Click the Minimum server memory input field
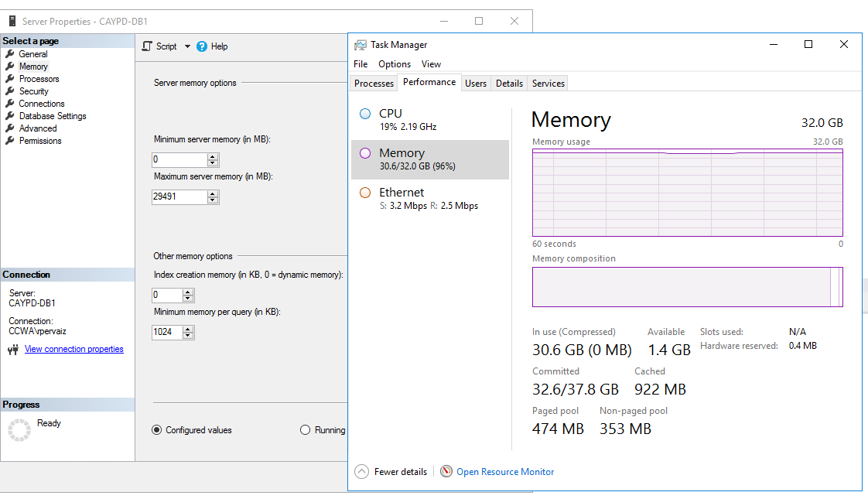 click(x=179, y=159)
